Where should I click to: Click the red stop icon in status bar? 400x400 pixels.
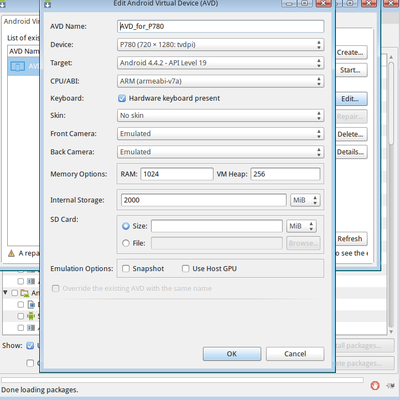pos(375,386)
